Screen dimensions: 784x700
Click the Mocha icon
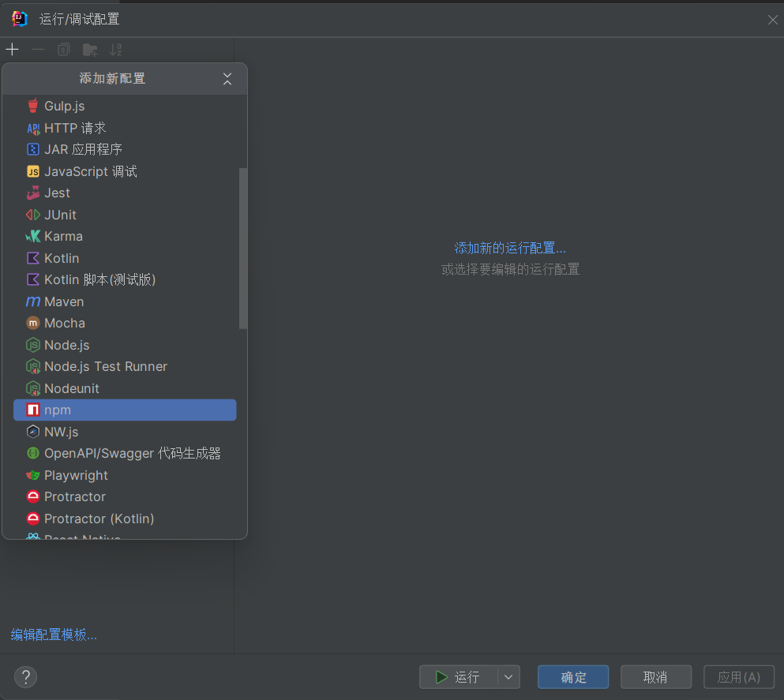point(33,324)
